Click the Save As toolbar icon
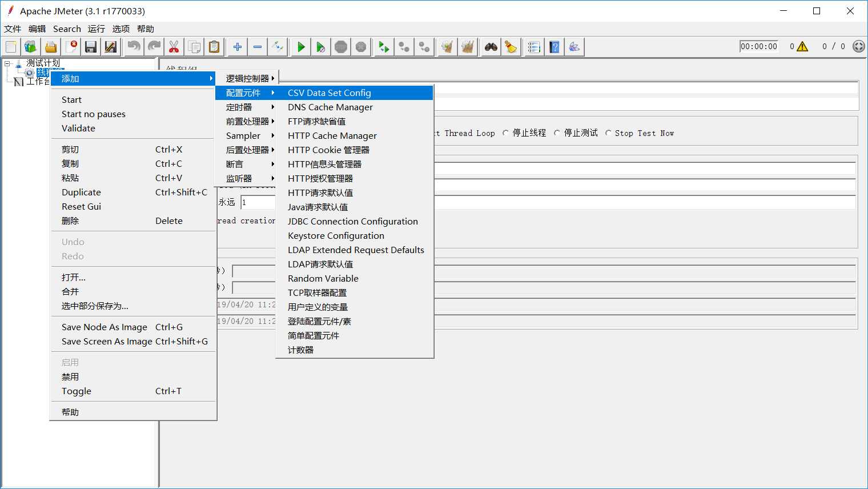Screen dimensions: 868x489 pos(111,47)
